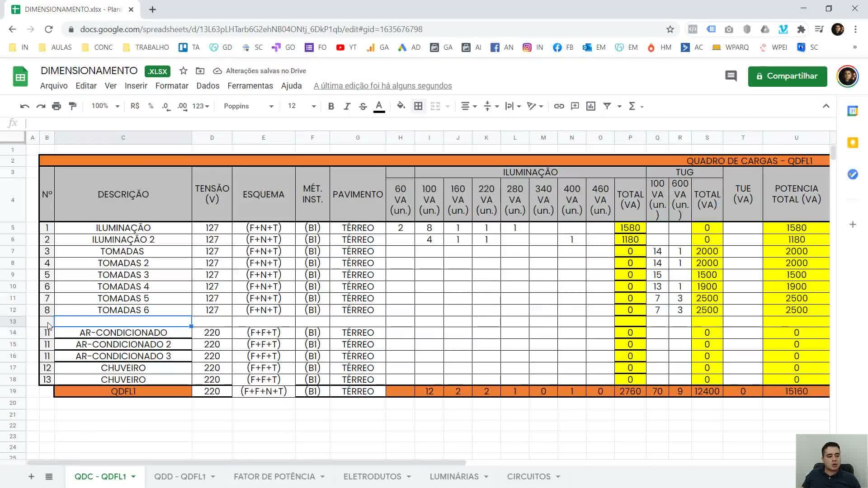The width and height of the screenshot is (868, 488).
Task: Open the fill color bucket tool
Action: [401, 106]
